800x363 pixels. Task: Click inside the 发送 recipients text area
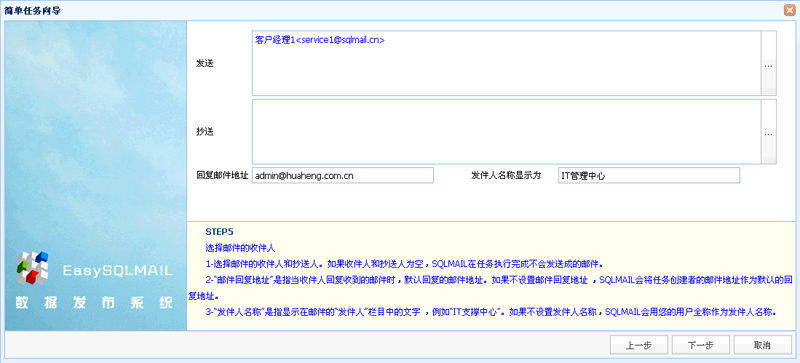click(507, 63)
